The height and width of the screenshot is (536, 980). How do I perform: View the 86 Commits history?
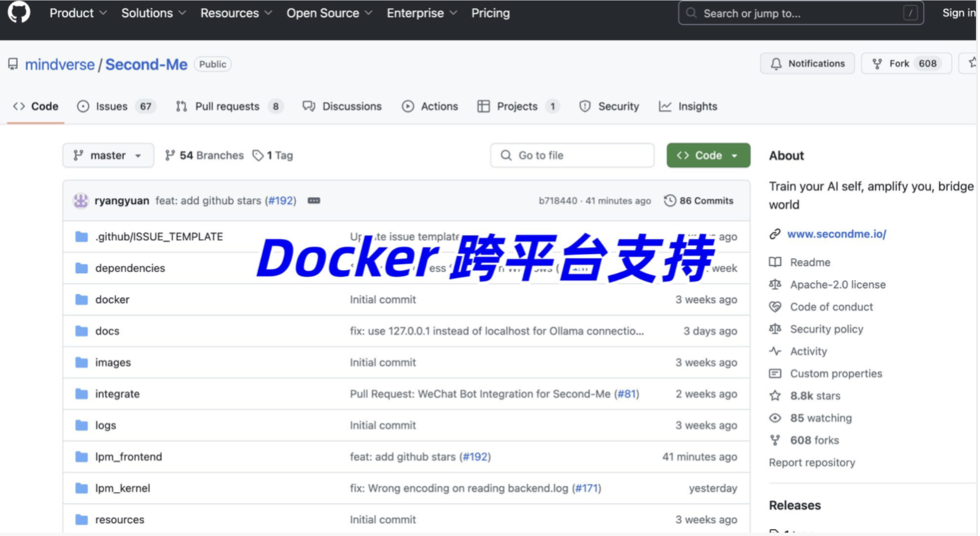point(699,201)
